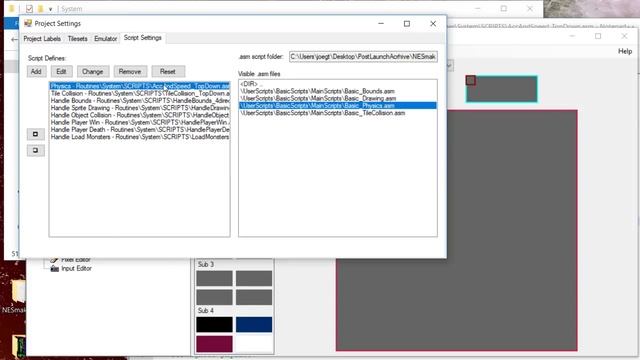
Task: Open Input Editor in the tree behind
Action: (76, 269)
